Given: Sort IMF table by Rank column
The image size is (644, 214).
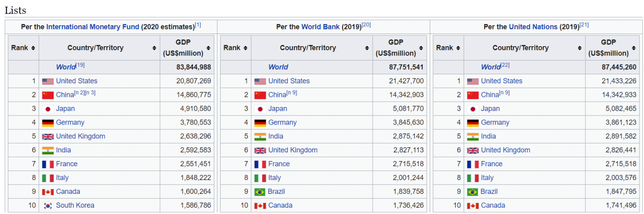Looking at the screenshot, I should (33, 48).
